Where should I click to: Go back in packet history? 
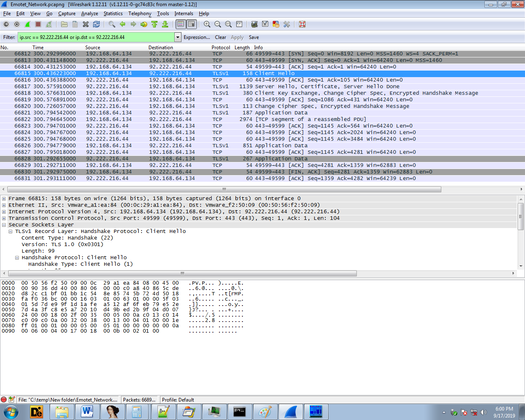pos(122,24)
